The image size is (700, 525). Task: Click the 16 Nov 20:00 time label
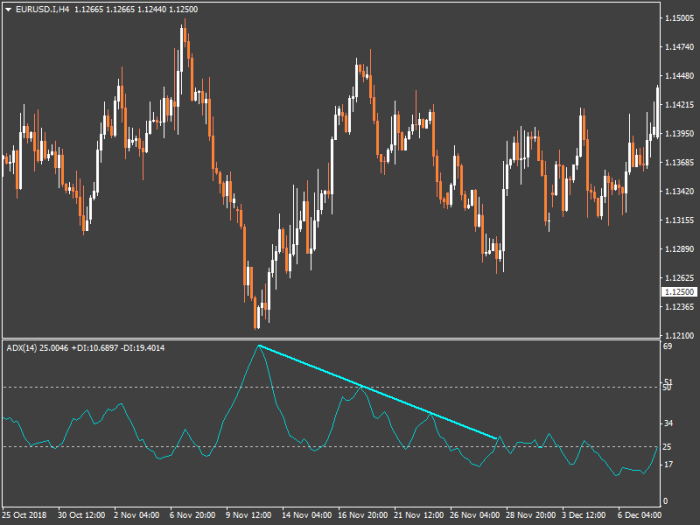coord(362,515)
